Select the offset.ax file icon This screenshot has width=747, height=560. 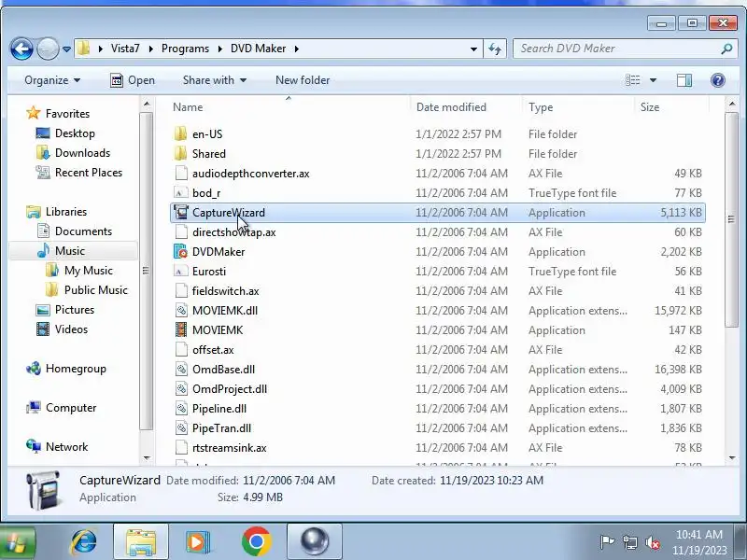click(181, 349)
